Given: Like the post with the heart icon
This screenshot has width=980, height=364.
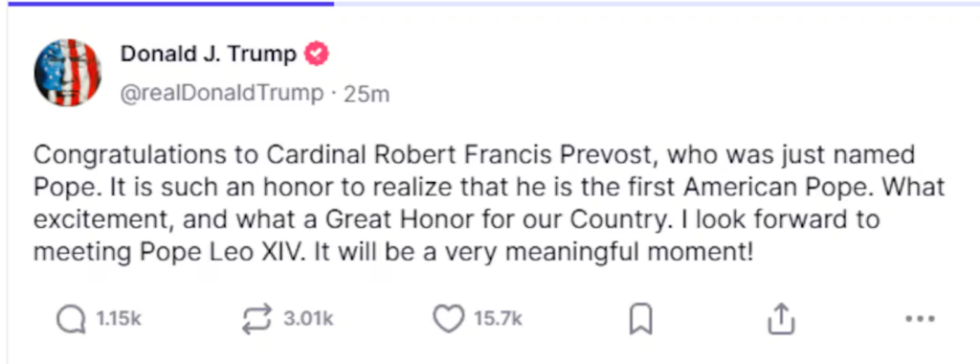Looking at the screenshot, I should 449,319.
